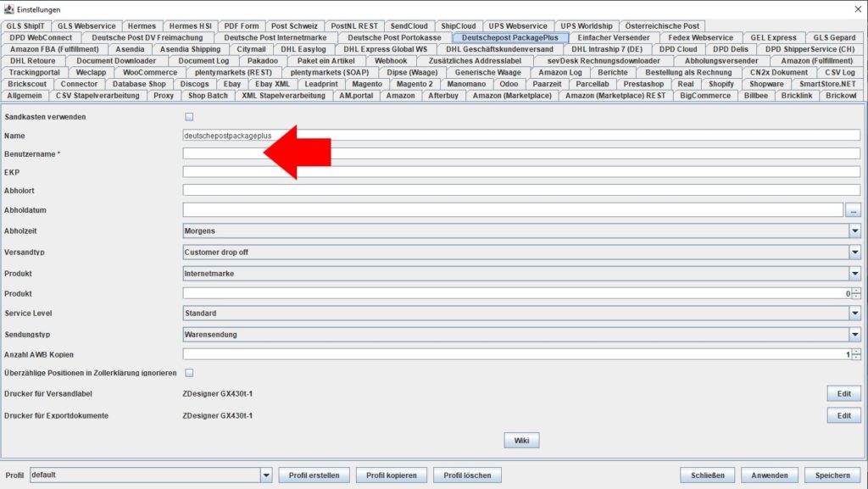Click the Speichern button

832,475
